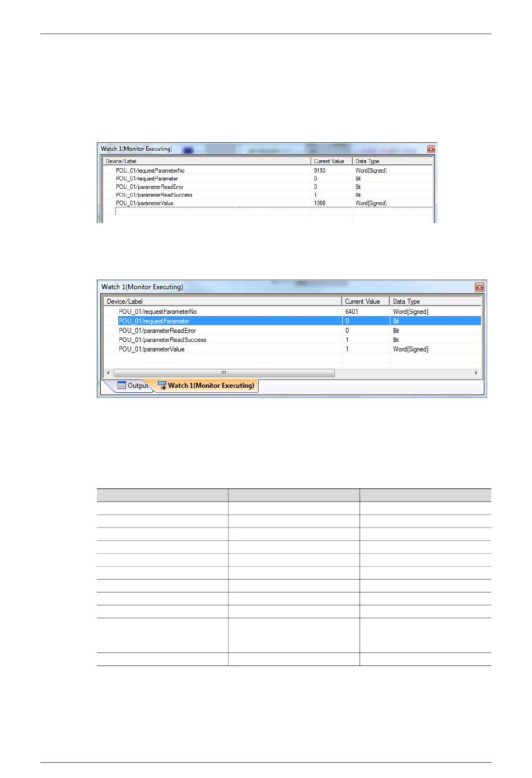The width and height of the screenshot is (532, 778).
Task: Close the Watch window showing value 9193
Action: (431, 149)
